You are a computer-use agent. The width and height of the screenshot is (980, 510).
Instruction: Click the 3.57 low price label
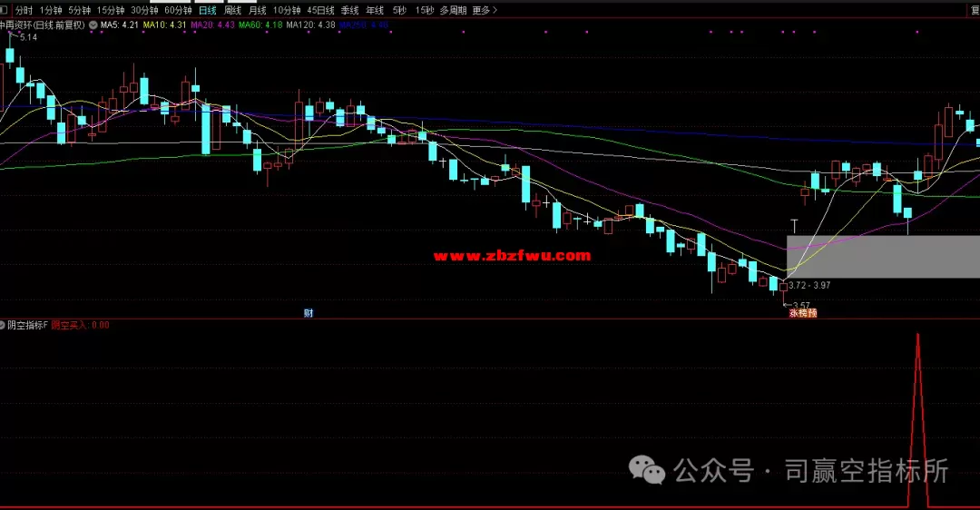801,305
